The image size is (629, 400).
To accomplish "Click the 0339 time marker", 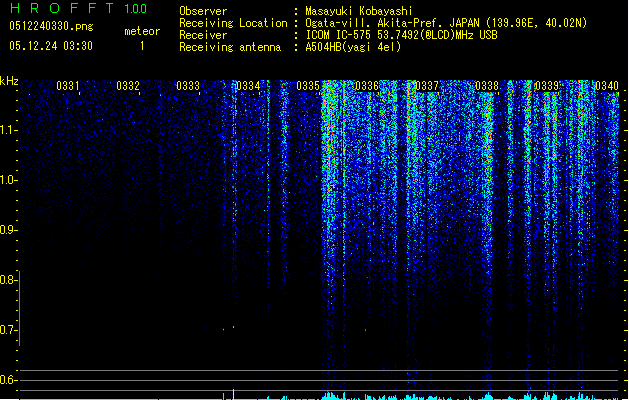I will (x=547, y=86).
